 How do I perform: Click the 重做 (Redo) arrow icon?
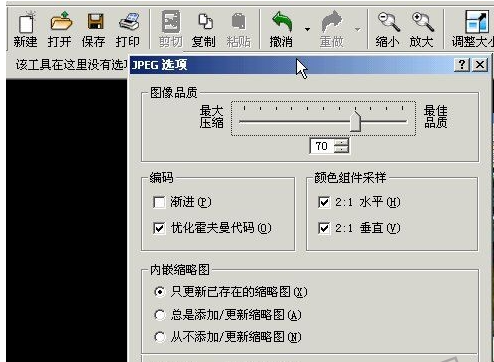(x=332, y=22)
